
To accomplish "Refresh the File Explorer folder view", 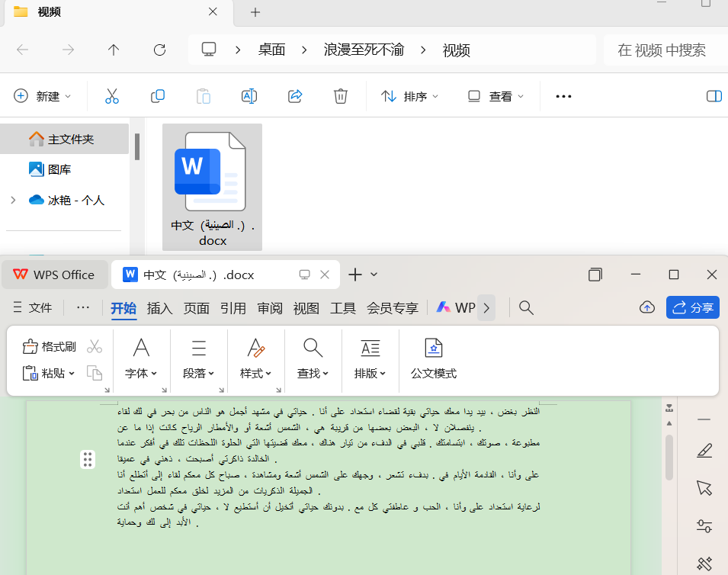I will (x=160, y=50).
